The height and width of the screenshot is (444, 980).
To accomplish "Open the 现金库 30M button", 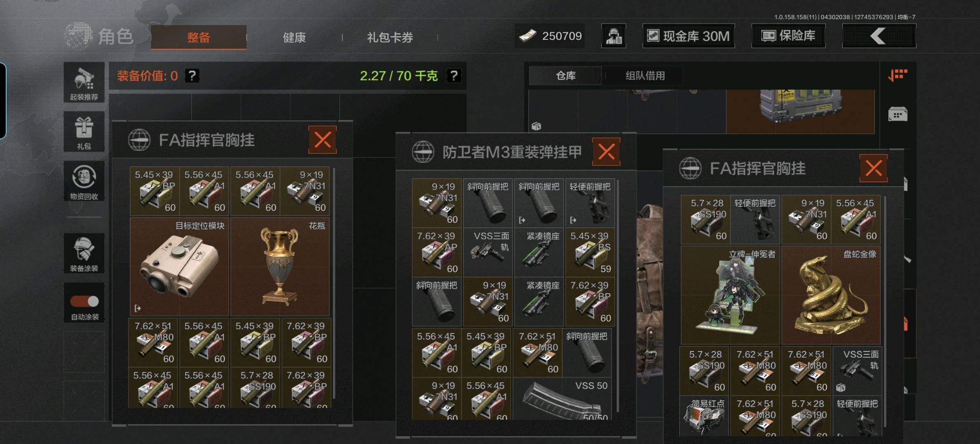I will (689, 36).
